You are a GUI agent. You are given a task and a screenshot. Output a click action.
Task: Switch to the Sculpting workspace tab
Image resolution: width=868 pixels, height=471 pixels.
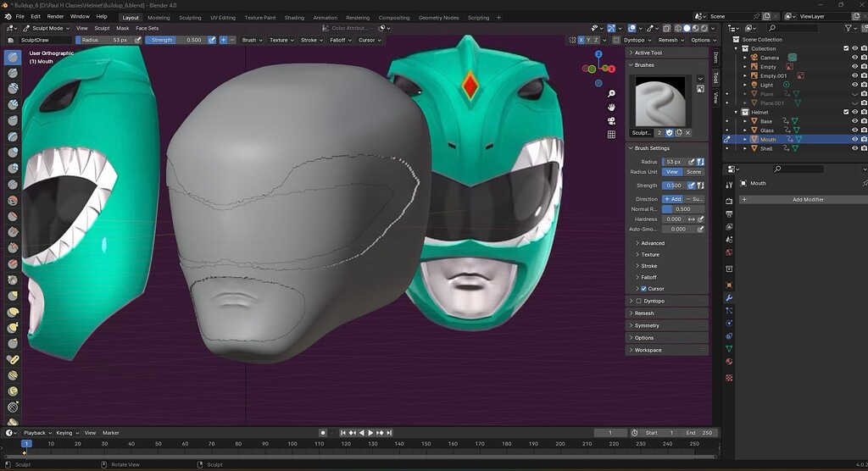point(190,18)
